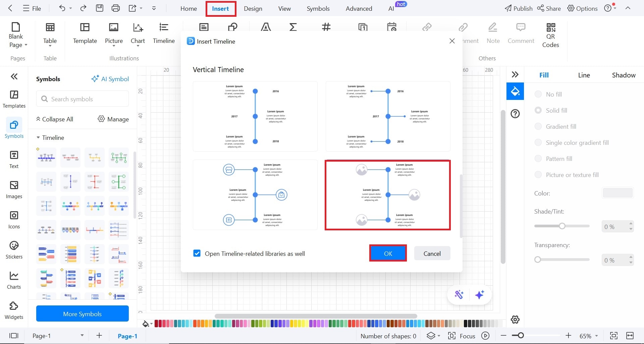
Task: Toggle Focus mode in the status bar
Action: click(462, 336)
